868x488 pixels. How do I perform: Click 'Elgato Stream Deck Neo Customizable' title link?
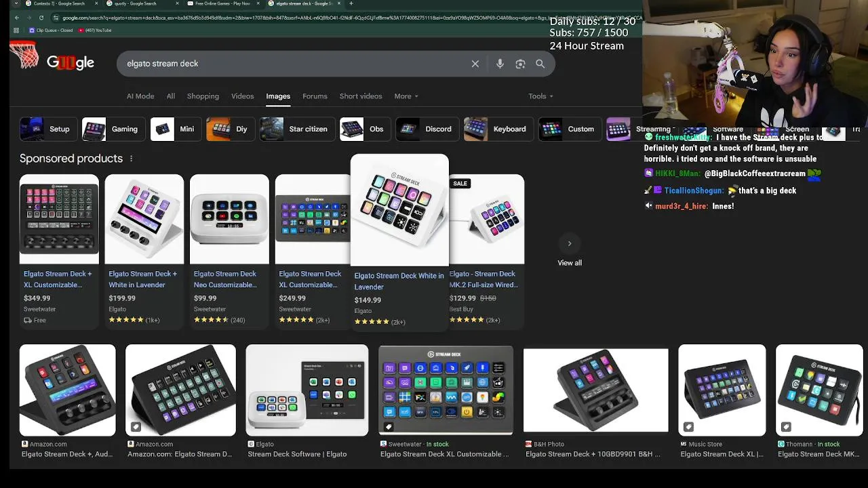[225, 279]
